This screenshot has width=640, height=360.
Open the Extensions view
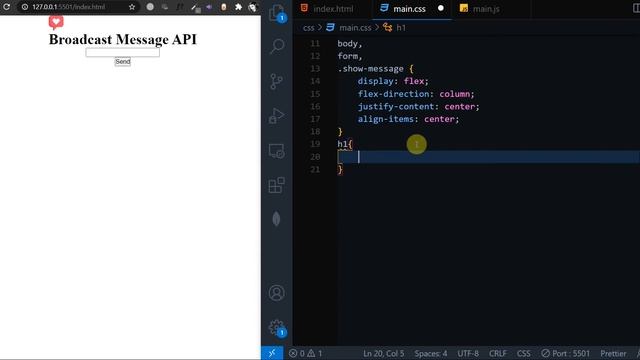pos(277,185)
